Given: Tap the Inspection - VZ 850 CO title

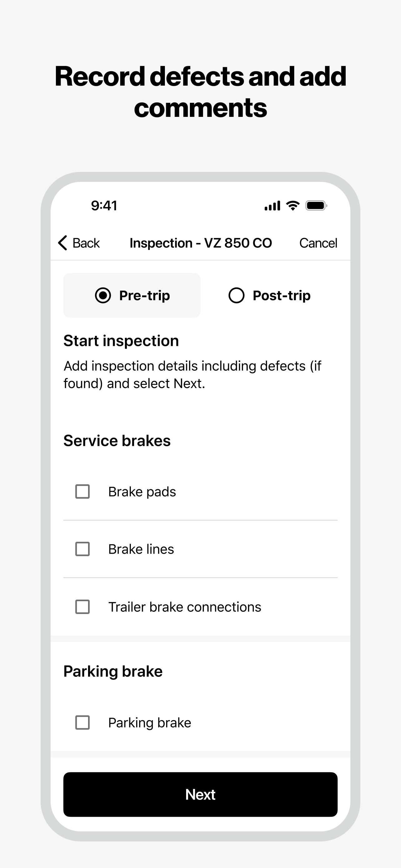Looking at the screenshot, I should click(201, 243).
